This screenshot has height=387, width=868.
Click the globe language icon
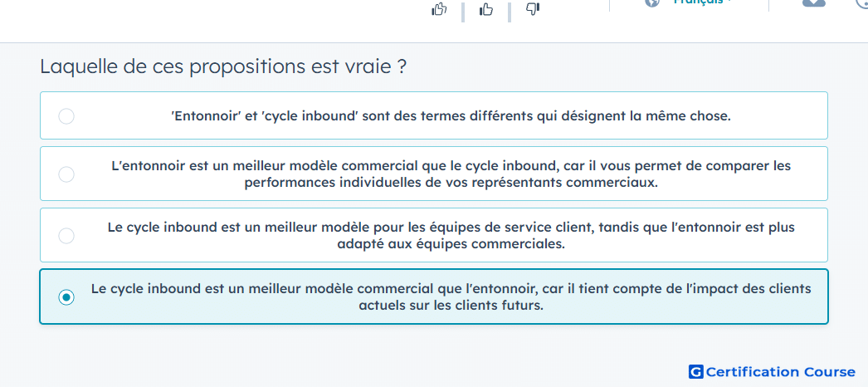653,2
